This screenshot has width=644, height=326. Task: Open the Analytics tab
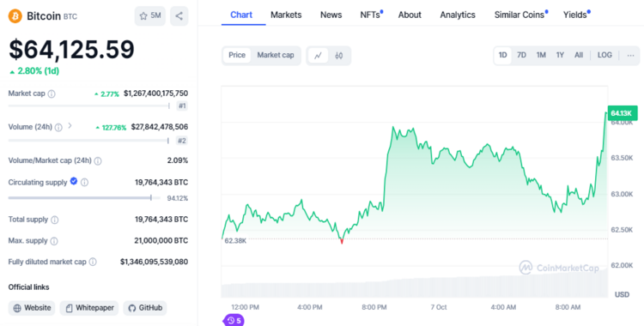tap(458, 15)
